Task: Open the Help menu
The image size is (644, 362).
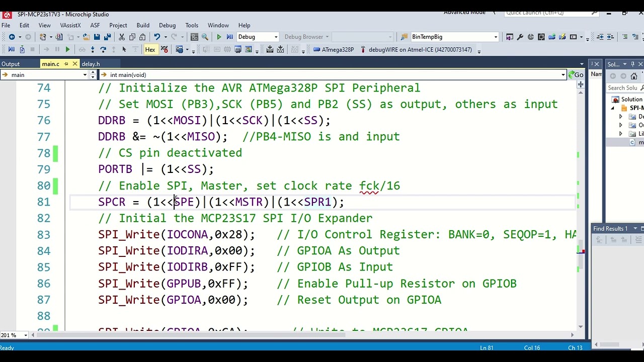Action: tap(244, 25)
